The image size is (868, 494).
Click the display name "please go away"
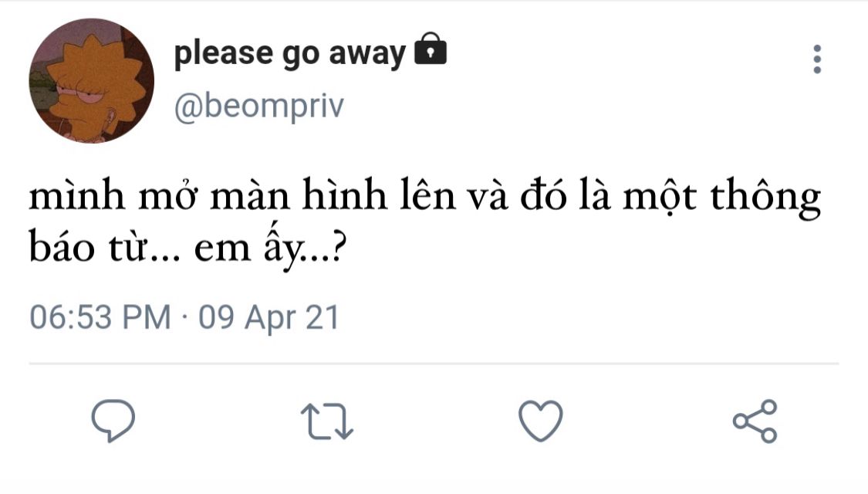pos(289,53)
